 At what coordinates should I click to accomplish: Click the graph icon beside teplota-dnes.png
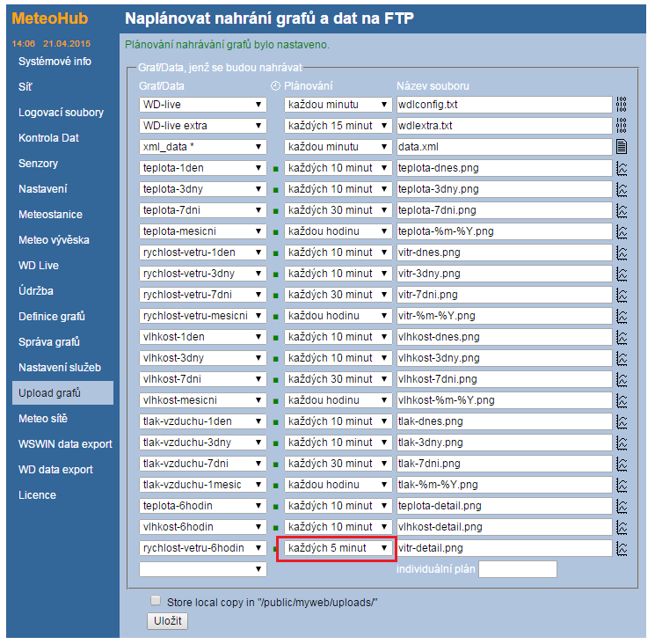(622, 168)
